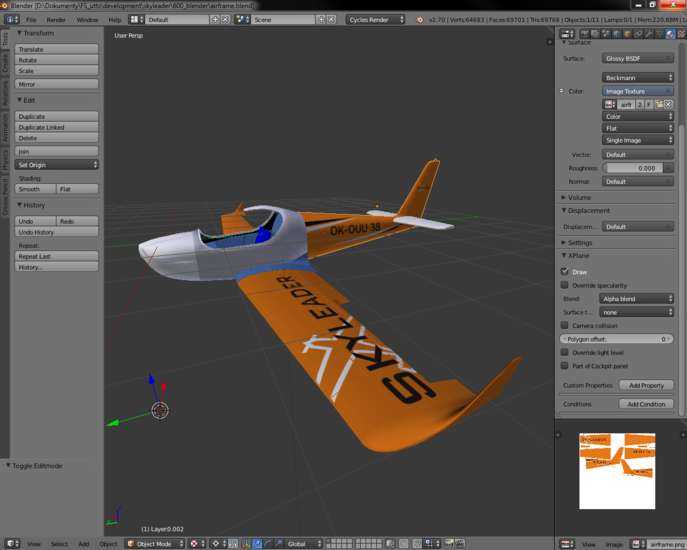The width and height of the screenshot is (687, 550).
Task: Open the Constraints properties tab
Action: click(638, 34)
